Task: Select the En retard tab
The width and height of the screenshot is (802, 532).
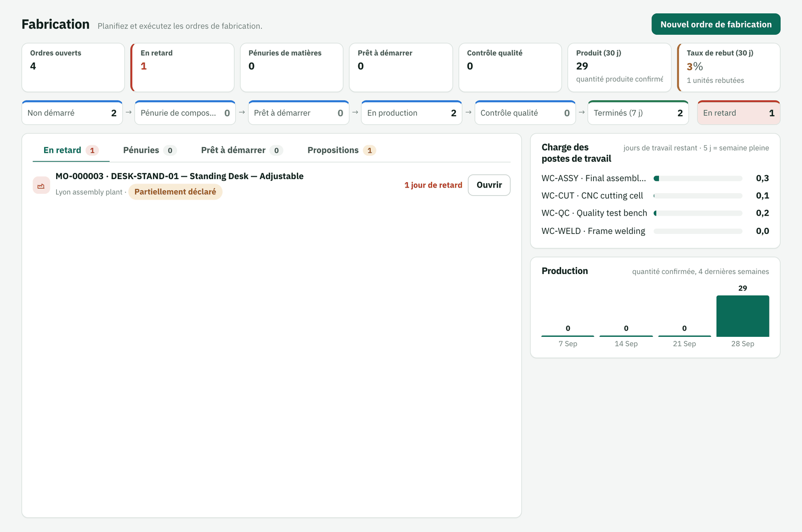Action: click(71, 150)
